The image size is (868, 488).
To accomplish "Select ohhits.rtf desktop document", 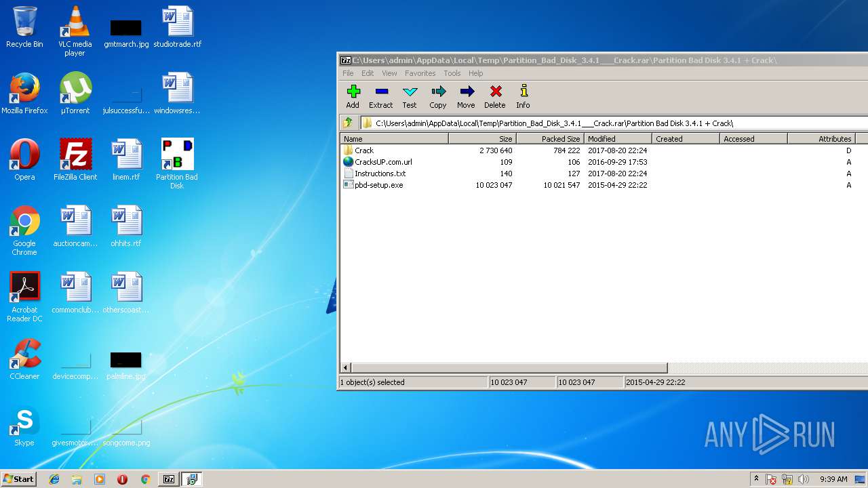I will tap(126, 226).
